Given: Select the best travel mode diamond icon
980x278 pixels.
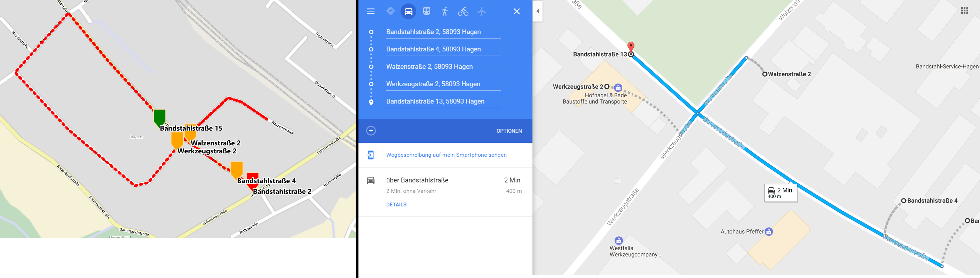Looking at the screenshot, I should click(390, 11).
